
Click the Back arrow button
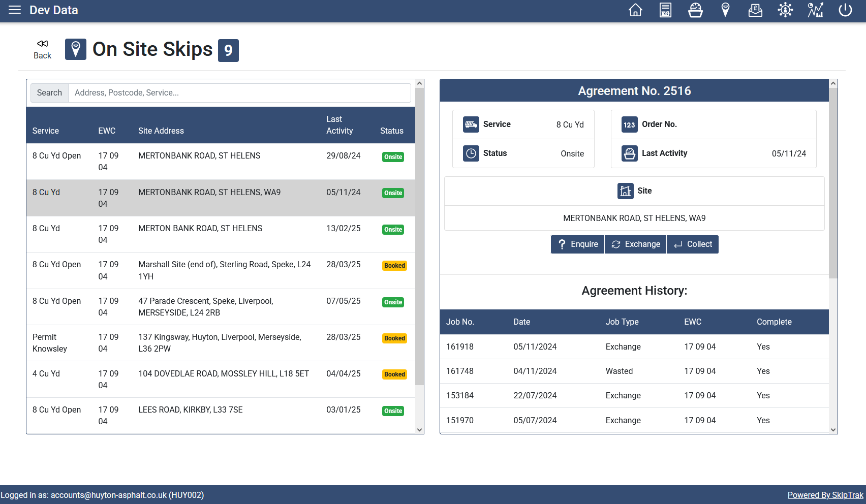point(43,49)
